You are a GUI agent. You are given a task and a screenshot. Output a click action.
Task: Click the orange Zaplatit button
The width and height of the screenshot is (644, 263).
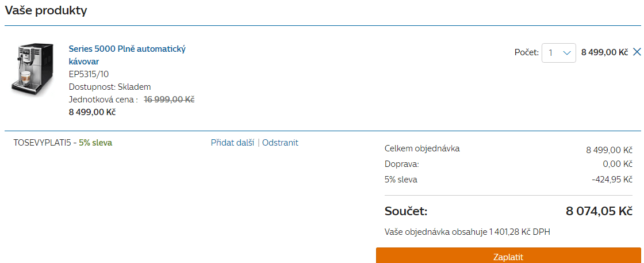pos(508,257)
